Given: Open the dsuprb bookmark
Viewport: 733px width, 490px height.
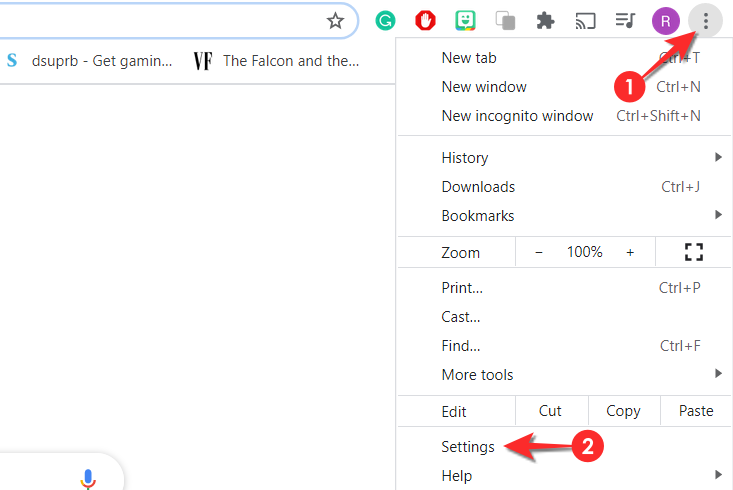Looking at the screenshot, I should click(90, 61).
